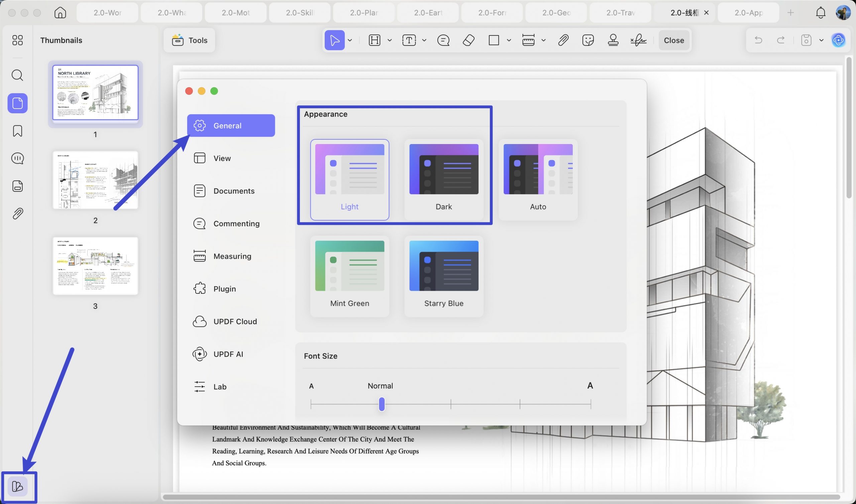
Task: Choose the Mint Green theme
Action: (349, 276)
